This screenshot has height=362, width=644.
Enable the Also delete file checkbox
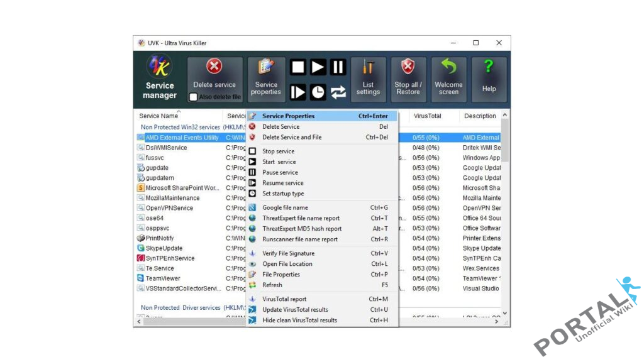(x=193, y=97)
